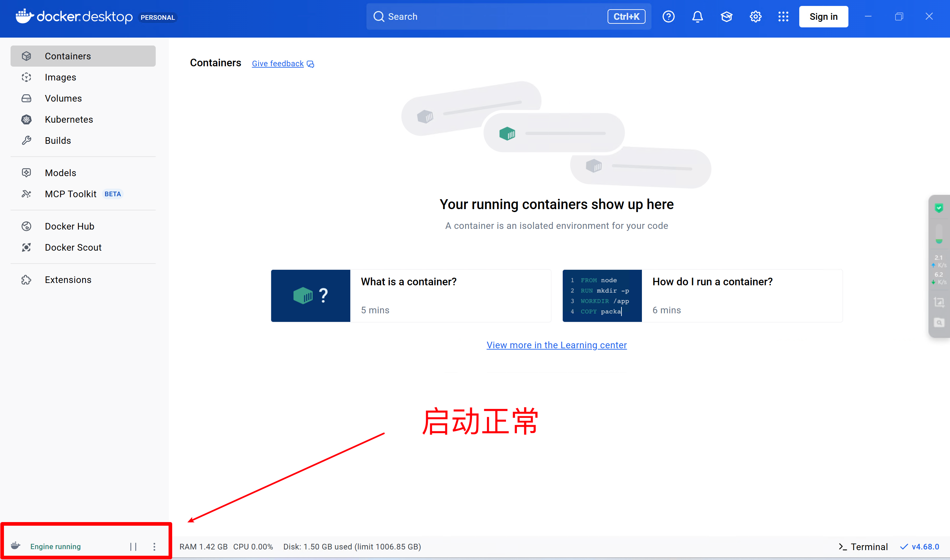
Task: Click the feedback speech bubble icon
Action: (310, 64)
